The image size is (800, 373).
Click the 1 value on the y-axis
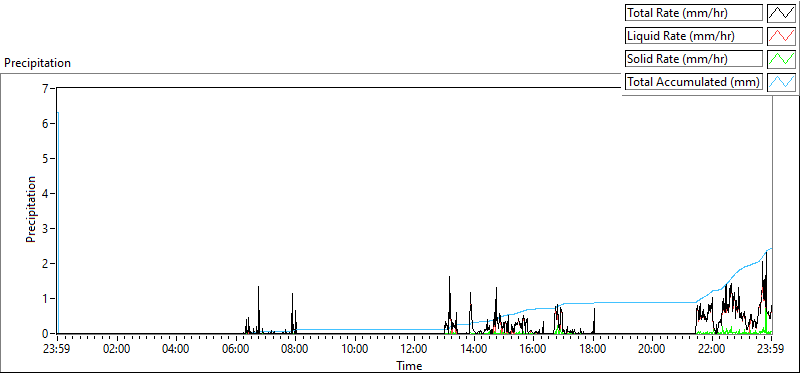pos(45,299)
